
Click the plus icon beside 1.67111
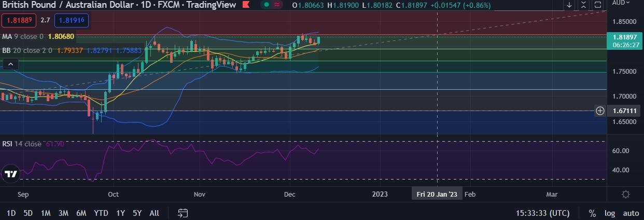pos(600,111)
